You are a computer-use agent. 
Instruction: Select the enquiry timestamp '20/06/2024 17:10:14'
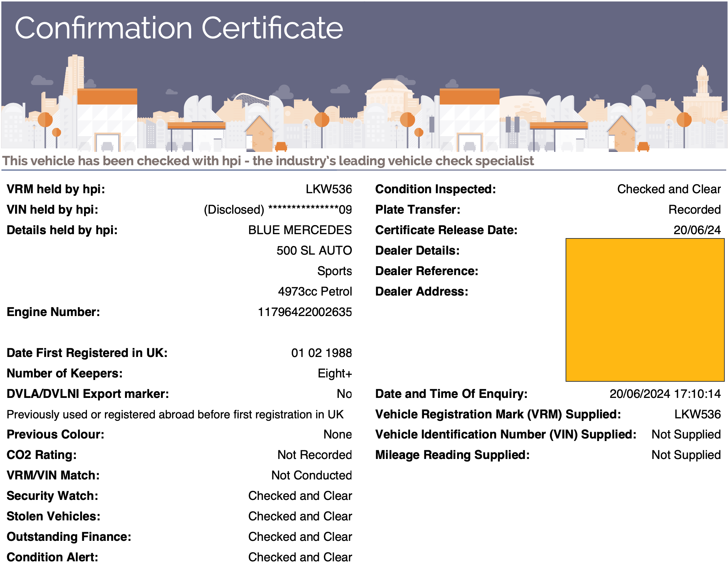[665, 394]
